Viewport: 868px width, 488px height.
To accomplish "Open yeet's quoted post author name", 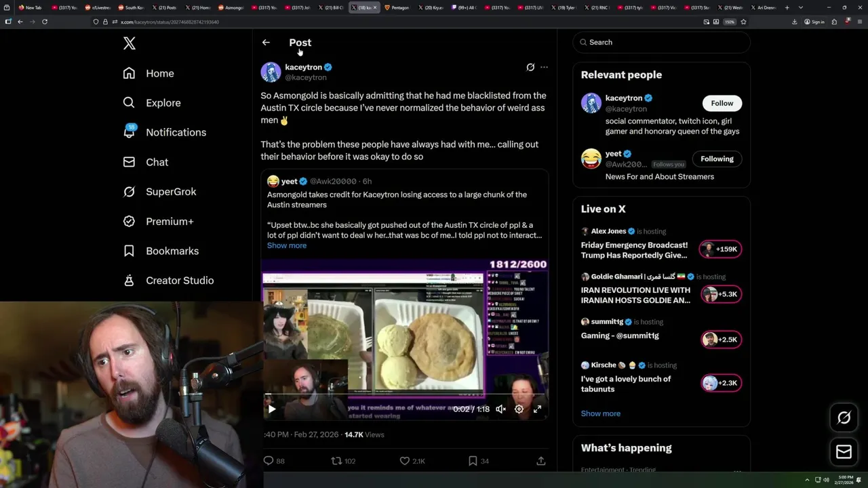I will pos(290,181).
